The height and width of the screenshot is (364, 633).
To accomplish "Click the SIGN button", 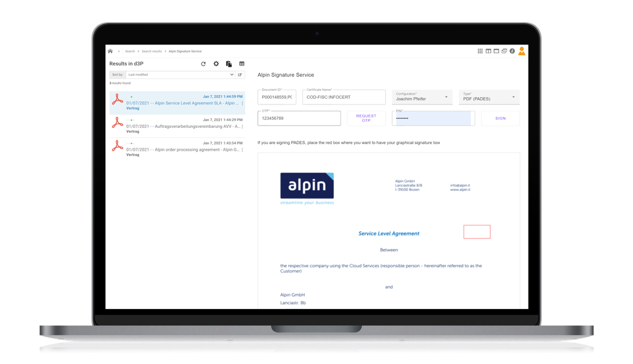I will click(x=501, y=118).
